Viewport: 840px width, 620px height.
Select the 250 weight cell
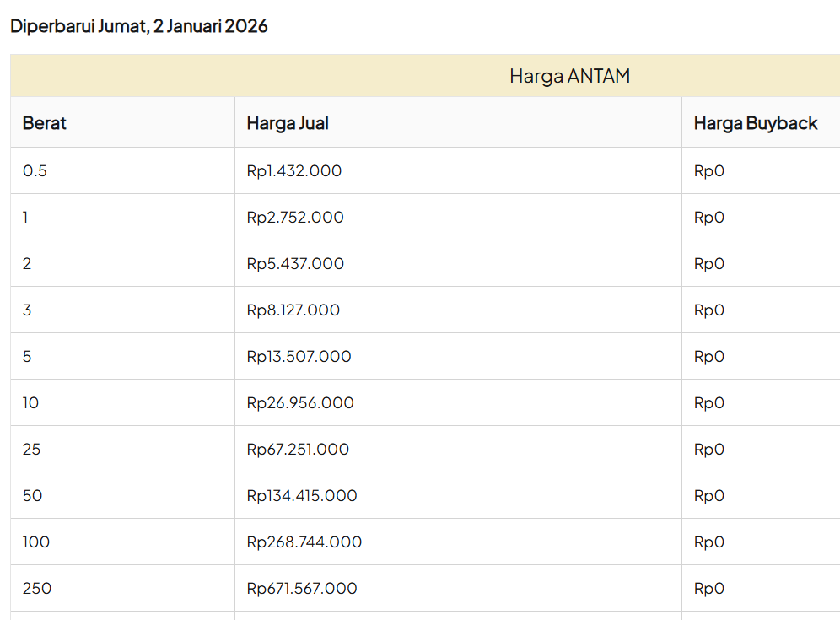[x=37, y=589]
